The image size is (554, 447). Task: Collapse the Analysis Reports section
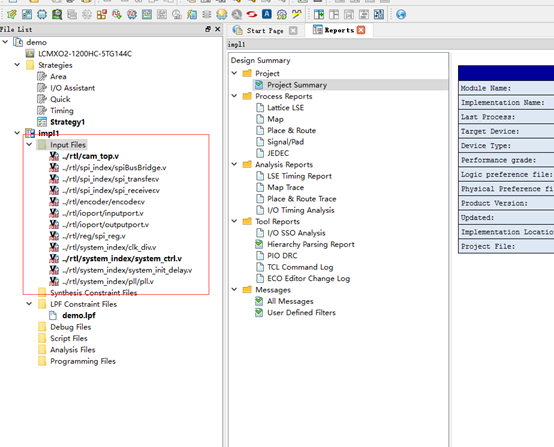click(x=234, y=164)
